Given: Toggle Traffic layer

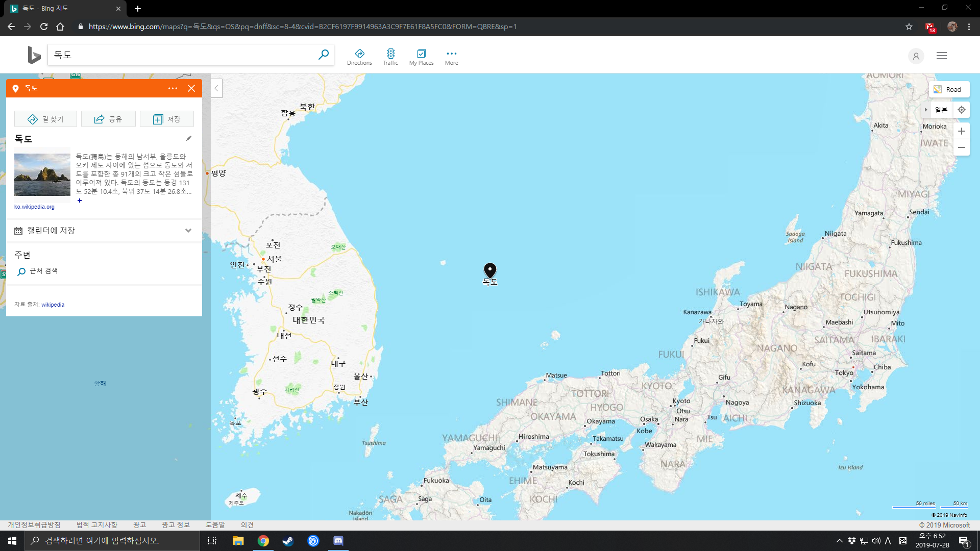Looking at the screenshot, I should [390, 57].
